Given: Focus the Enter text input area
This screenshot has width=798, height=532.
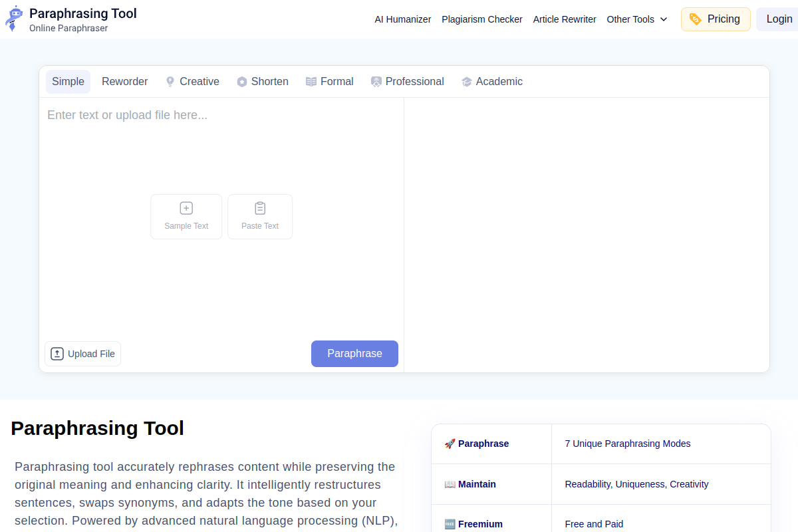Looking at the screenshot, I should 221,217.
